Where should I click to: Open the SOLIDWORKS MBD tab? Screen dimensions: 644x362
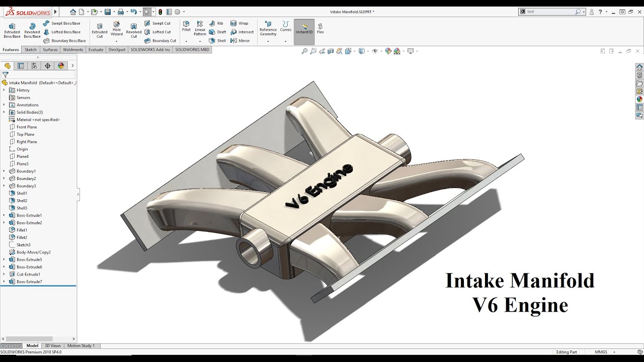pos(192,50)
